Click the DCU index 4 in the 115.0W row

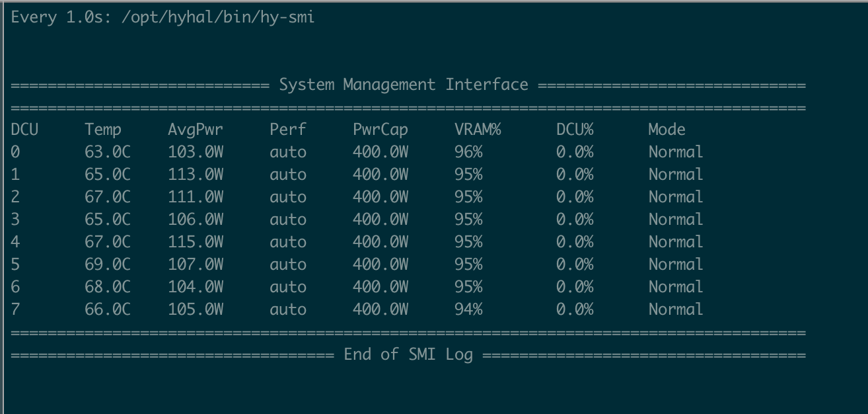[x=15, y=242]
